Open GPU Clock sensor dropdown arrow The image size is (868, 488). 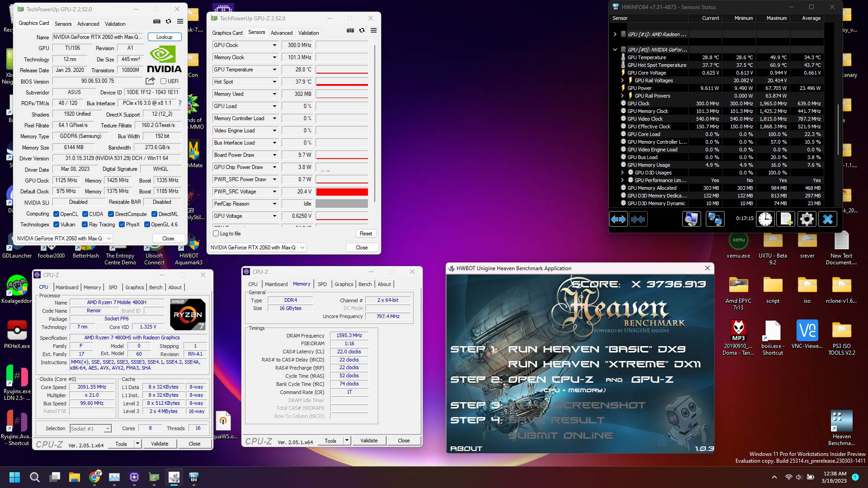(274, 45)
